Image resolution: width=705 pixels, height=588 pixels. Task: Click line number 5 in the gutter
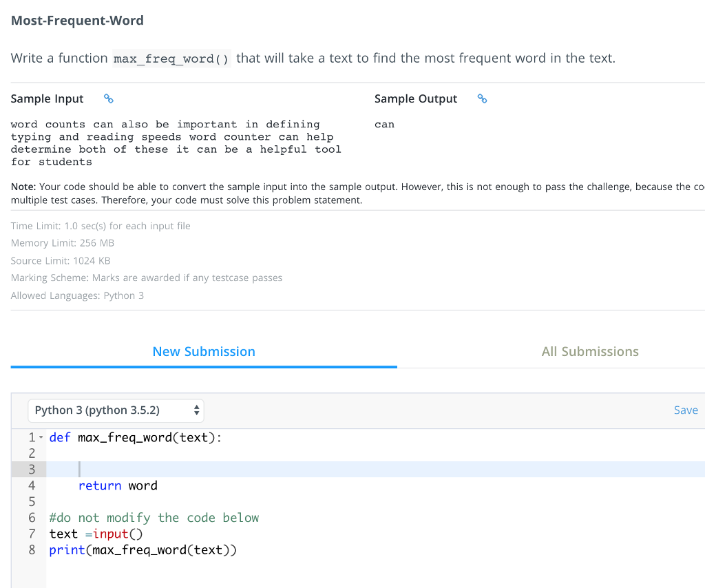click(x=32, y=501)
